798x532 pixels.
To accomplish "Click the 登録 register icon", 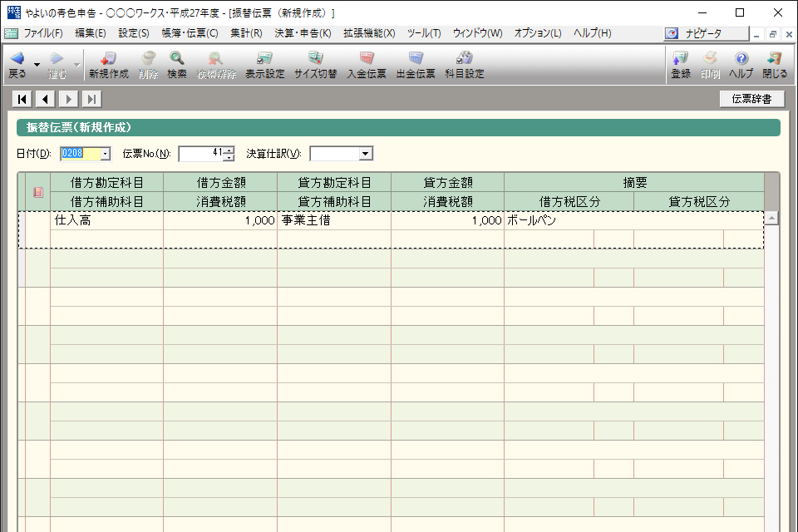I will (x=681, y=58).
